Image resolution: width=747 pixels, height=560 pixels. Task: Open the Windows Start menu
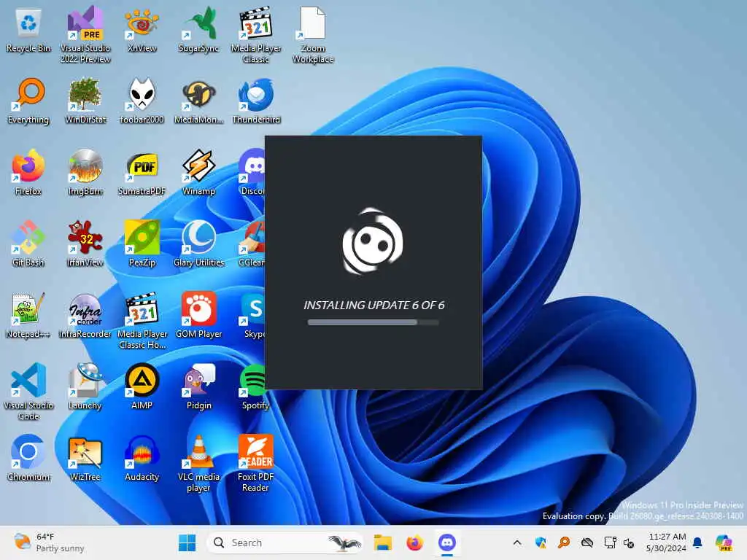pos(187,542)
